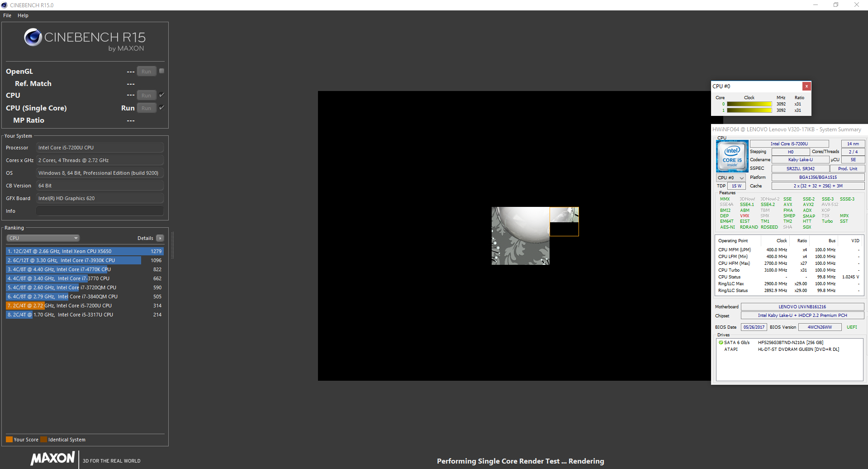Click the motherboard name field LENOVO LNVNB161216
The height and width of the screenshot is (469, 868).
point(802,307)
